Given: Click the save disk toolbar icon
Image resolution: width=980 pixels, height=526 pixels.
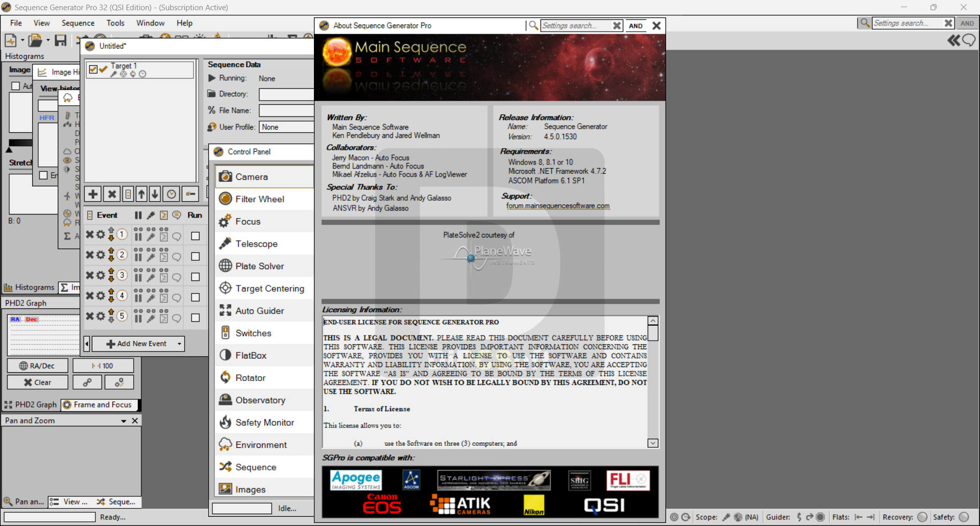Looking at the screenshot, I should click(x=61, y=40).
